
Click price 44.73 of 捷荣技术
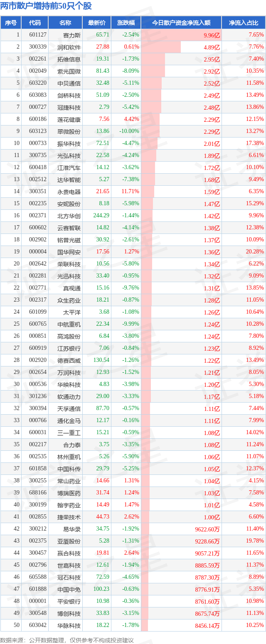pyautogui.click(x=103, y=517)
